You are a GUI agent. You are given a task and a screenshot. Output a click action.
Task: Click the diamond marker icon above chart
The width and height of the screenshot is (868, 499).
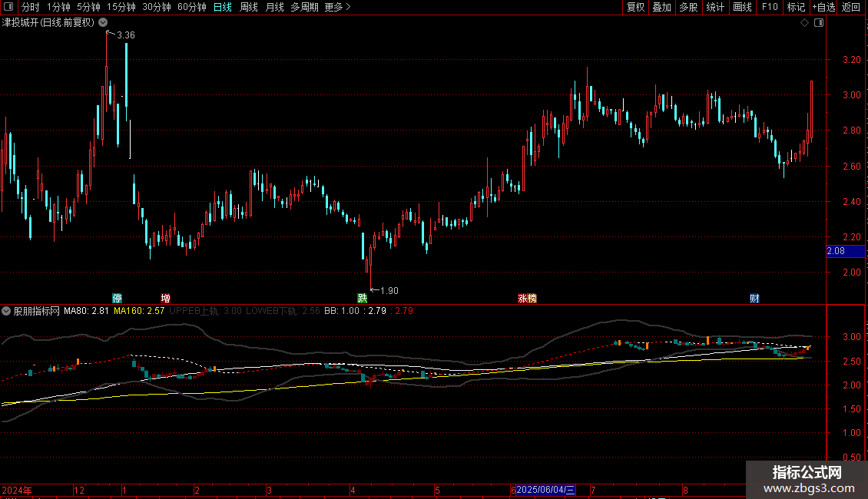pyautogui.click(x=804, y=23)
